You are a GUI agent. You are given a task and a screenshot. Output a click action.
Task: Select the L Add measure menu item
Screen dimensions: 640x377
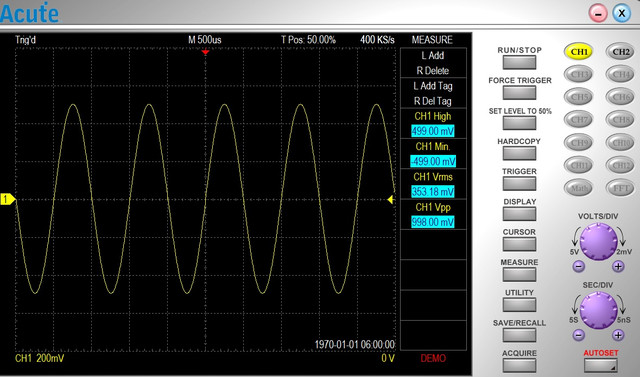tap(433, 55)
